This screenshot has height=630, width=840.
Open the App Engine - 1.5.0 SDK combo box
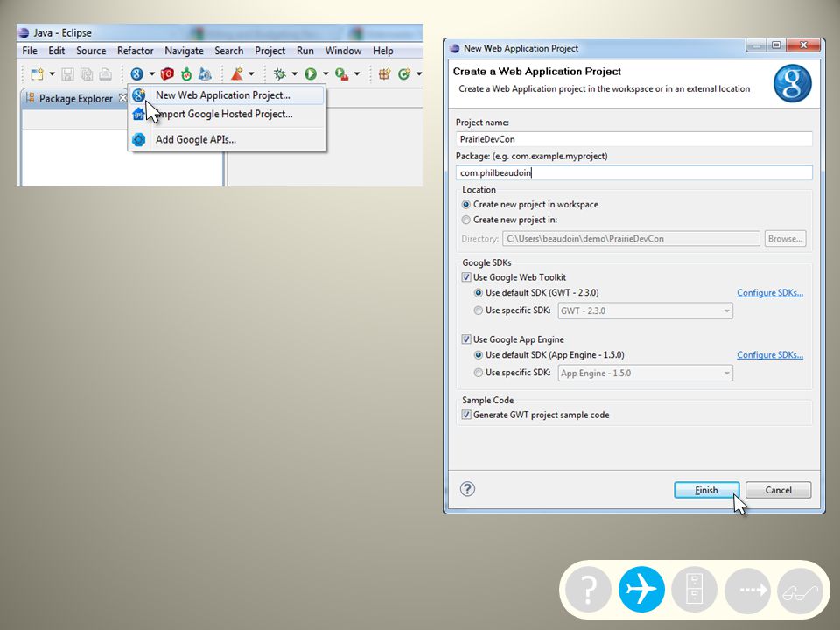pyautogui.click(x=646, y=373)
